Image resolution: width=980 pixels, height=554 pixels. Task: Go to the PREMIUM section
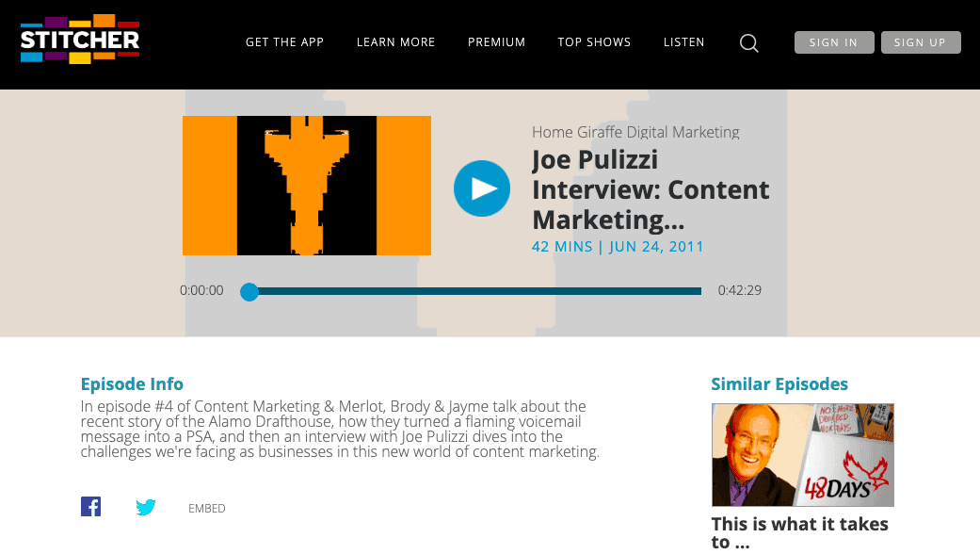[496, 41]
